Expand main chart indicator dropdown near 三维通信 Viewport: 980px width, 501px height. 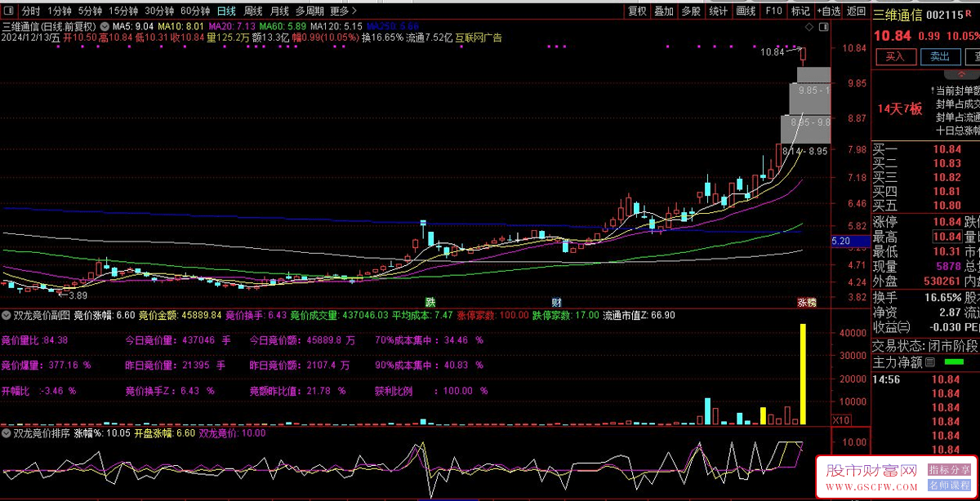(104, 26)
